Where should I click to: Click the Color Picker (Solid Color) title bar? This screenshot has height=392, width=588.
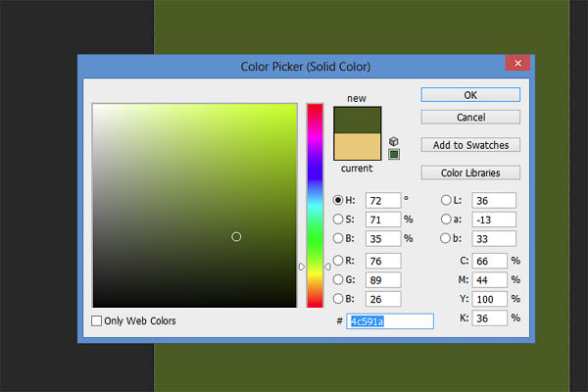coord(305,67)
